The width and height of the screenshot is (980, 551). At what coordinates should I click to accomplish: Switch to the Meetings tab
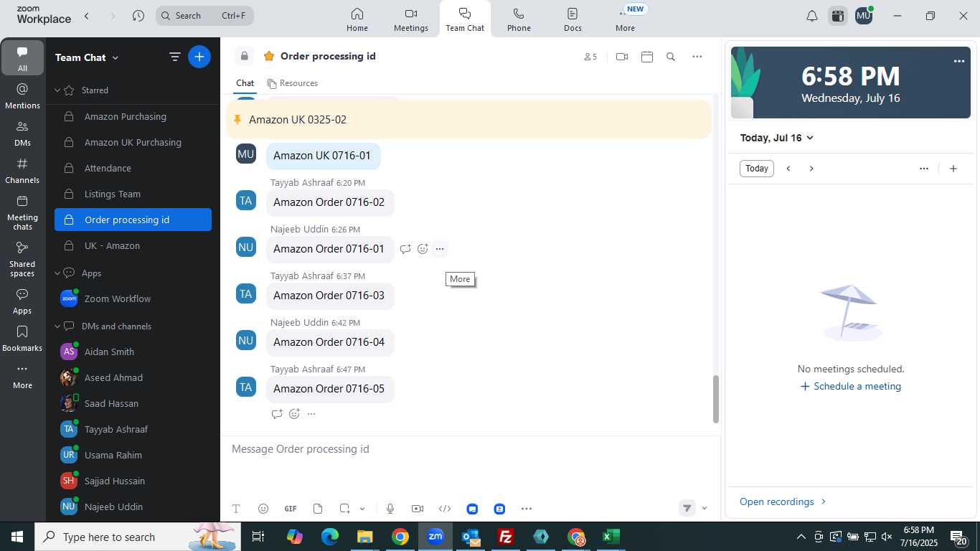(x=411, y=19)
